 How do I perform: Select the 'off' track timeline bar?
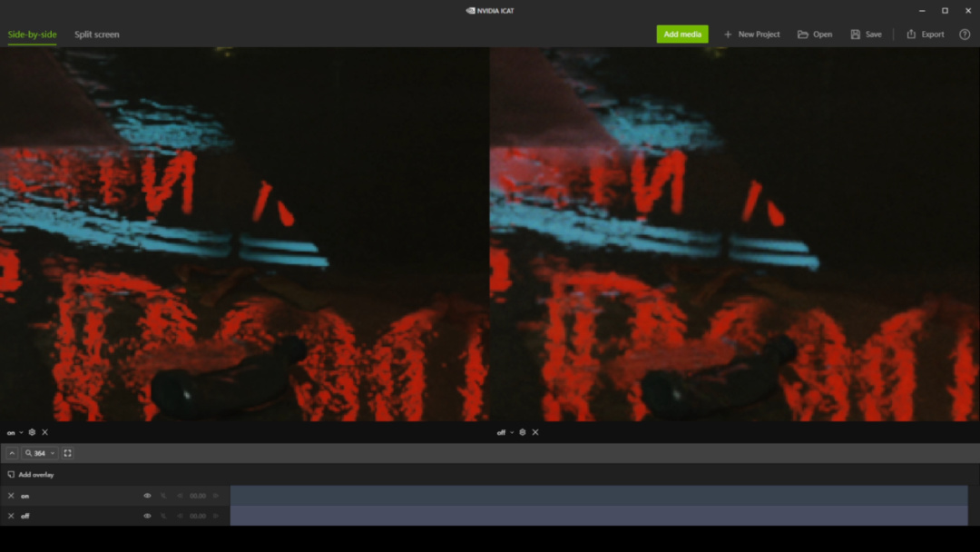click(599, 516)
